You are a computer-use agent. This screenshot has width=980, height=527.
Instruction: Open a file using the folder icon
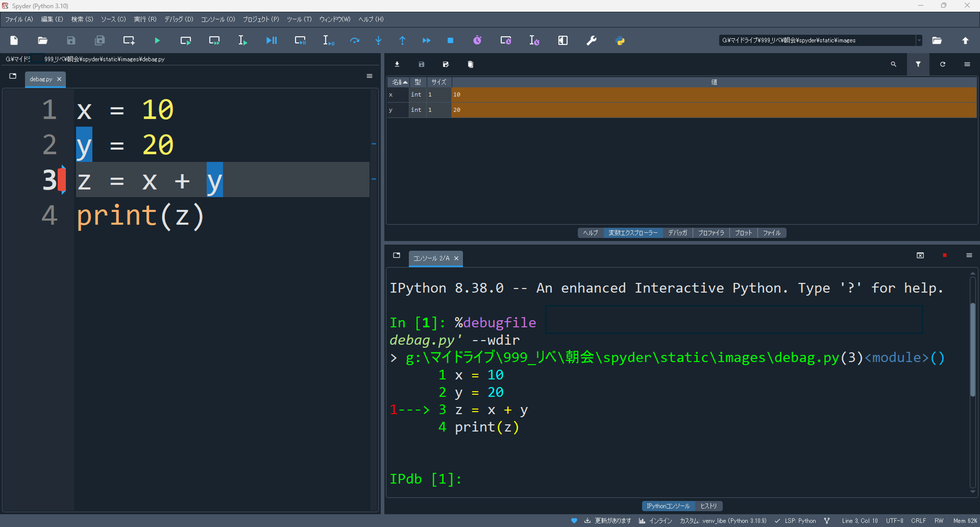43,40
